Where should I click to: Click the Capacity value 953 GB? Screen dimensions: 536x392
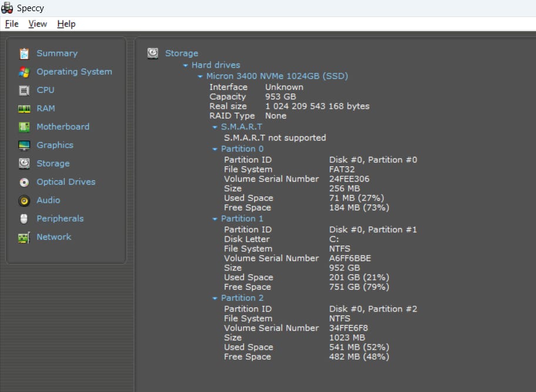point(281,97)
